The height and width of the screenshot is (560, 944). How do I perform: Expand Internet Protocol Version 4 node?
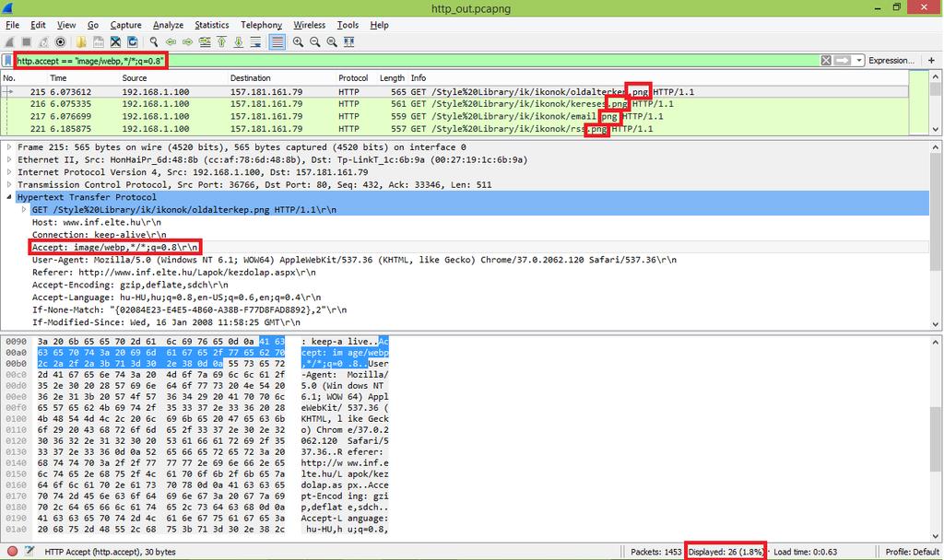click(x=9, y=172)
